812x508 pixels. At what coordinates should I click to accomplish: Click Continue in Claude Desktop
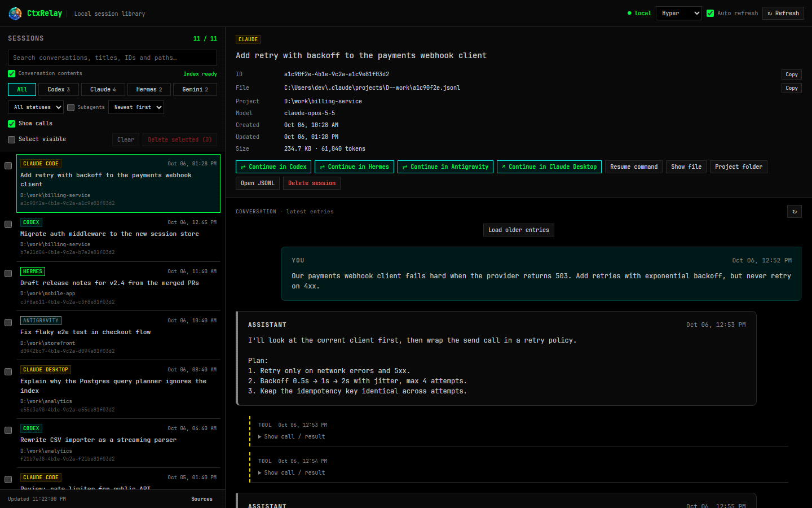[549, 167]
